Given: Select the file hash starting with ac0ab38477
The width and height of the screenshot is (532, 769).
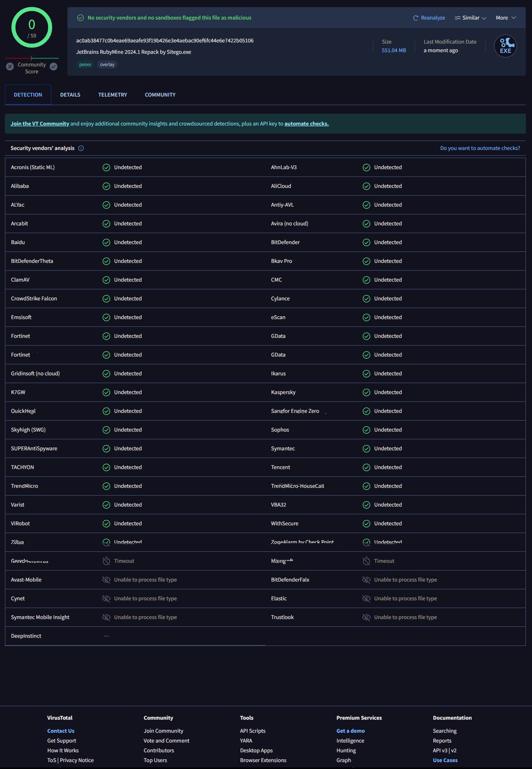Looking at the screenshot, I should tap(165, 41).
